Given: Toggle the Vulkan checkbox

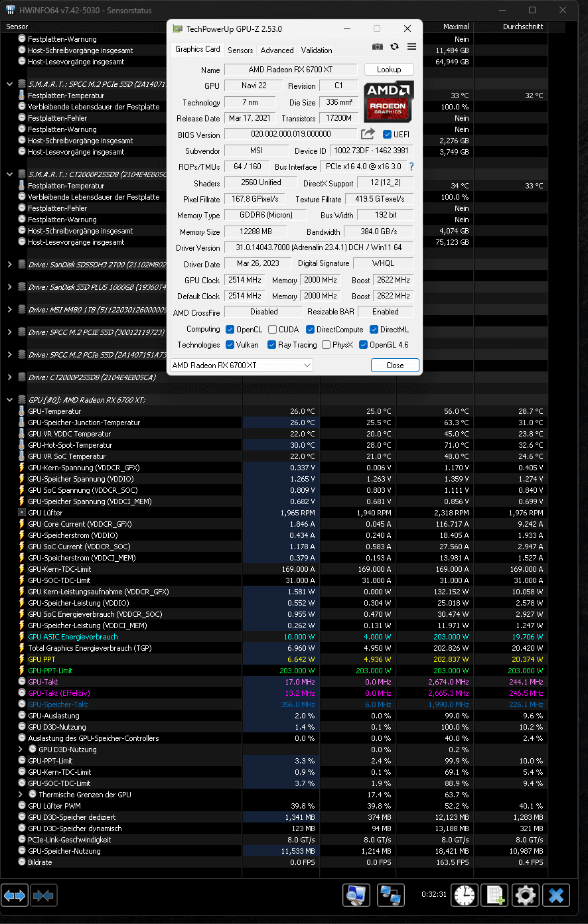Looking at the screenshot, I should (230, 345).
